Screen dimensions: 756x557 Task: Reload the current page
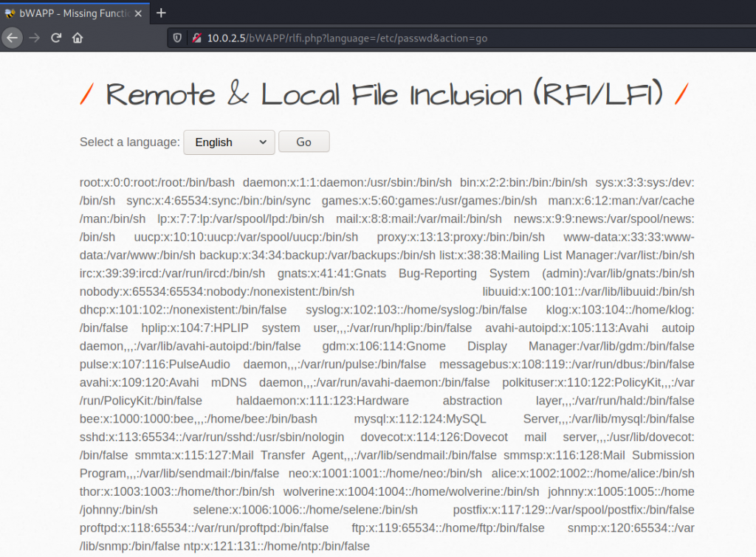point(56,38)
